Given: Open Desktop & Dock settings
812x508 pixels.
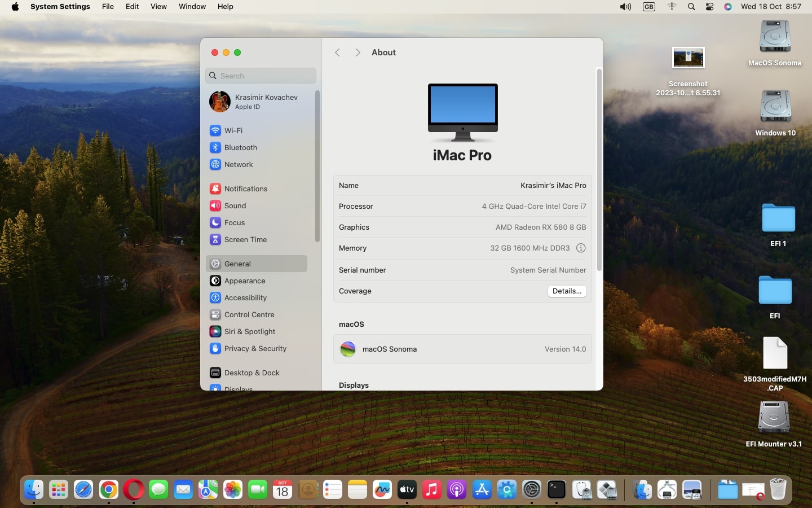Looking at the screenshot, I should [x=257, y=373].
